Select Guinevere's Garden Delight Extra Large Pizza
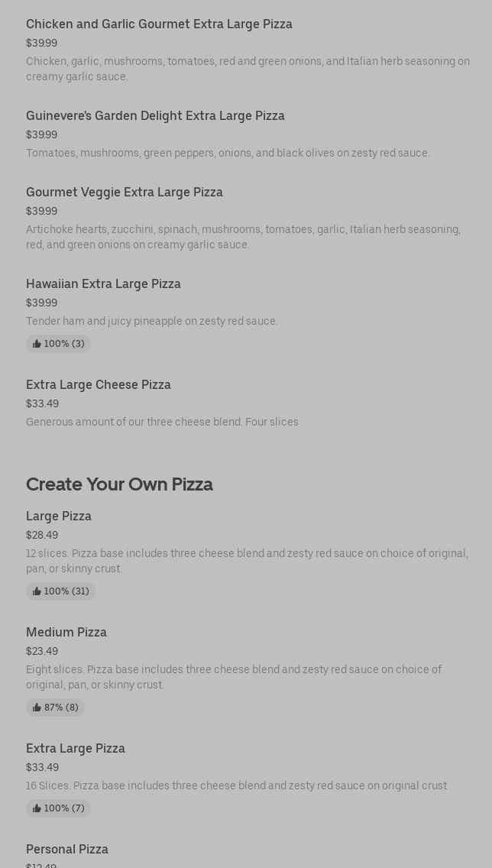Screen dimensions: 492x868 [x=155, y=115]
